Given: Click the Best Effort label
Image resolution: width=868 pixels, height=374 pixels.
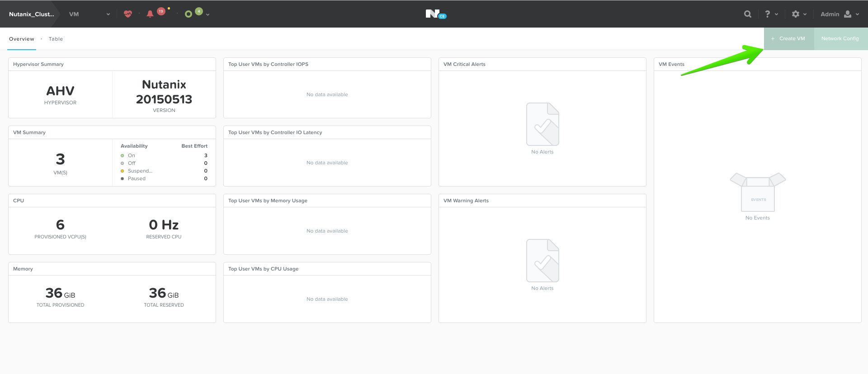Looking at the screenshot, I should click(x=194, y=146).
